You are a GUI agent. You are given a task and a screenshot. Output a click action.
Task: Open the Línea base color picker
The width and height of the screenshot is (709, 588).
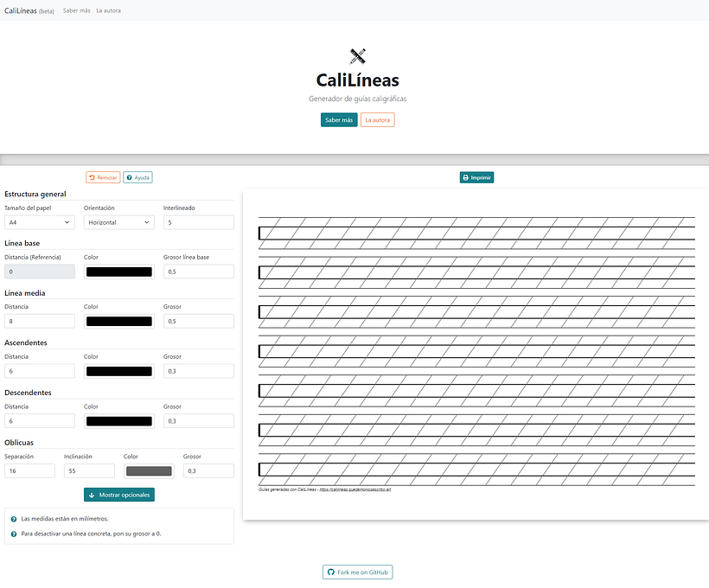(x=118, y=272)
